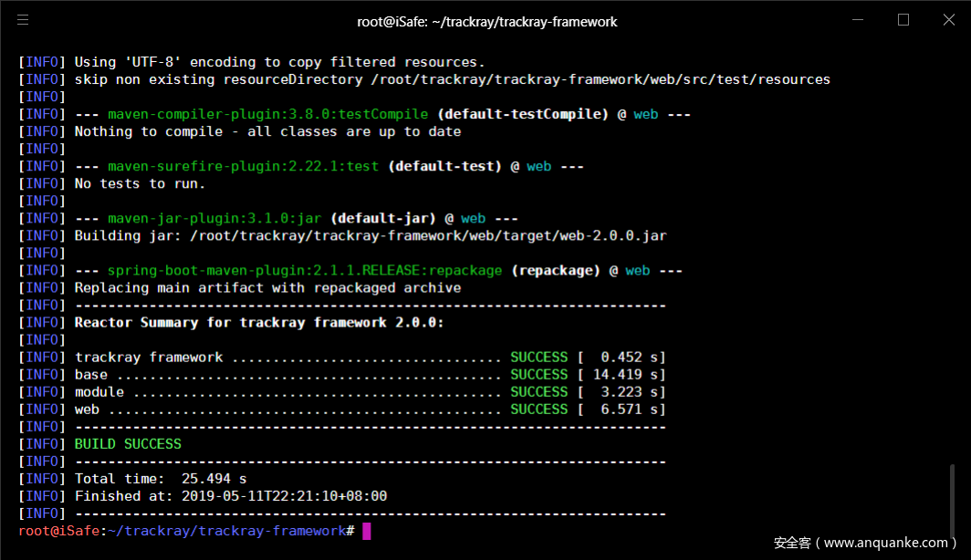Click the window title root@iSafe path
Image resolution: width=971 pixels, height=560 pixels.
click(486, 21)
